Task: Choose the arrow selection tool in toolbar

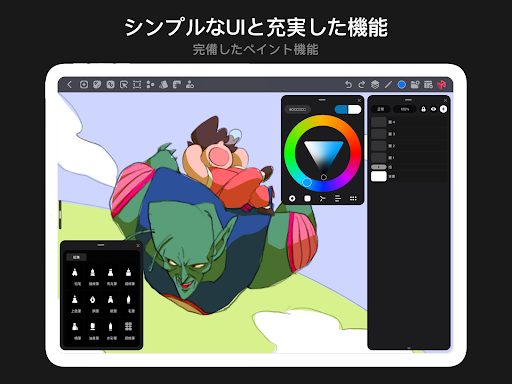Action: 124,85
